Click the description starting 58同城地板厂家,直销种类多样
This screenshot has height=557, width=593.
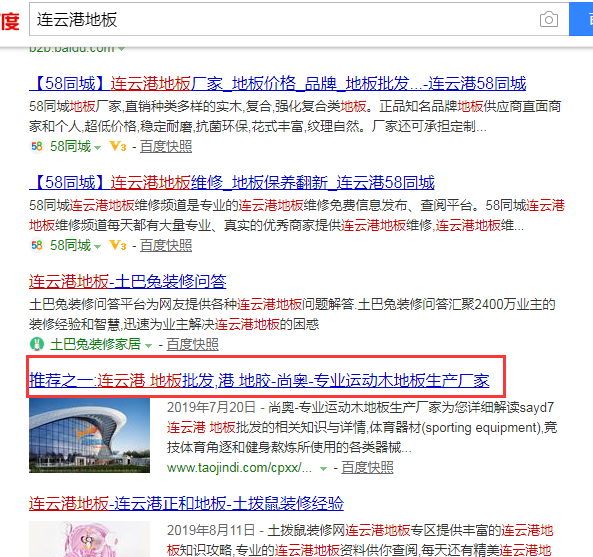click(x=295, y=116)
